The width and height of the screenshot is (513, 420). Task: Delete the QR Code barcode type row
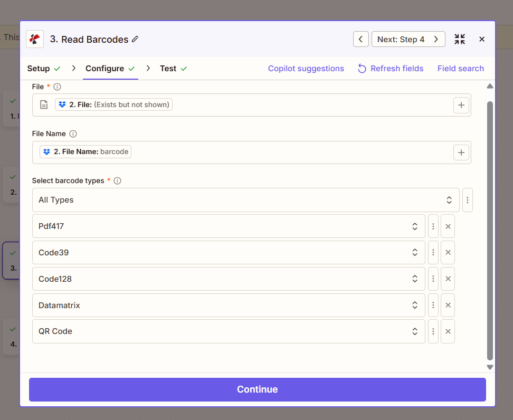448,331
